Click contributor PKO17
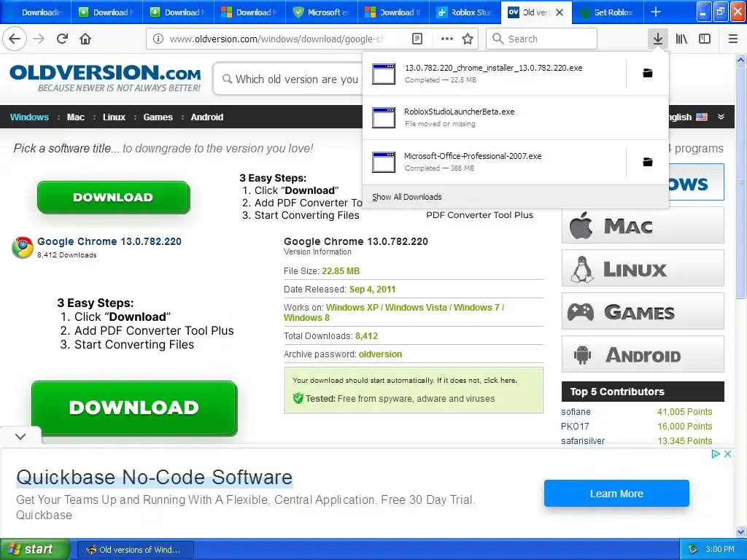The width and height of the screenshot is (747, 560). 575,427
